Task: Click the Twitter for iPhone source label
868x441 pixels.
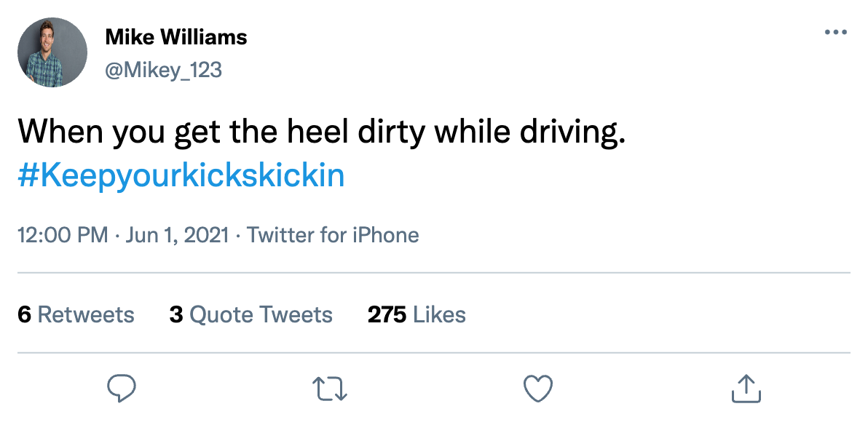Action: pos(334,236)
